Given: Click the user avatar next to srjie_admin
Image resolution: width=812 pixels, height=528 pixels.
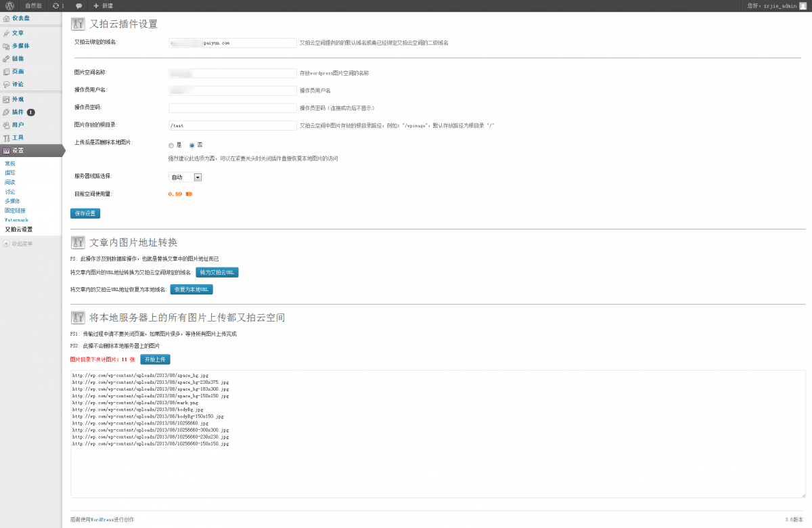Looking at the screenshot, I should (x=803, y=5).
